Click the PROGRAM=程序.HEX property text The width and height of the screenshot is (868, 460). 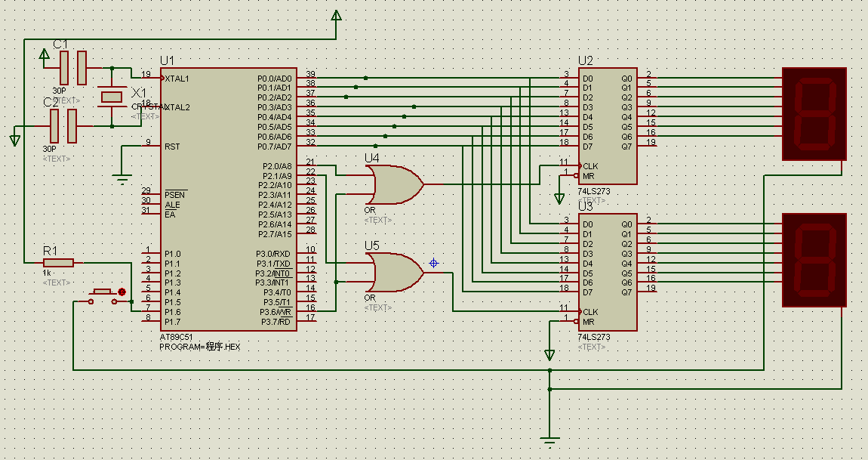click(x=200, y=347)
